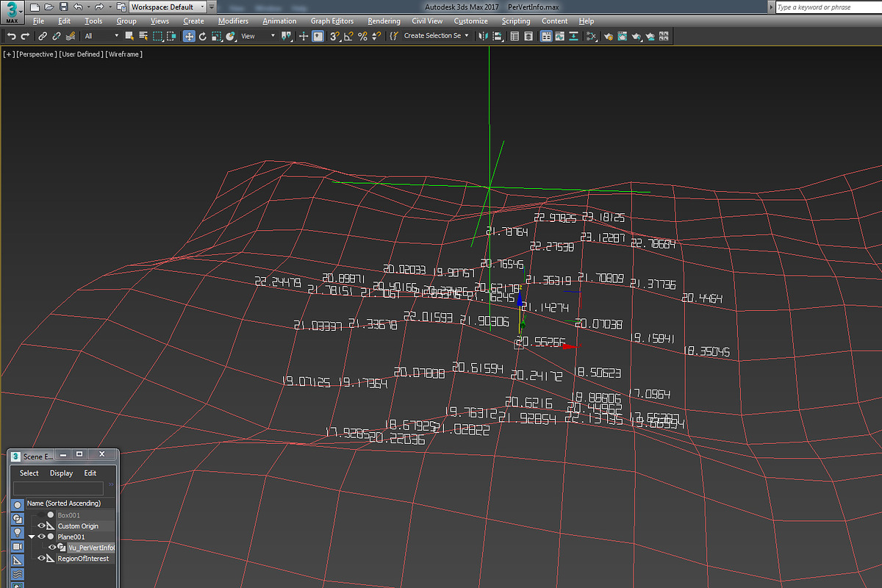Viewport: 882px width, 588px height.
Task: Open the Graph Editors menu
Action: (332, 21)
